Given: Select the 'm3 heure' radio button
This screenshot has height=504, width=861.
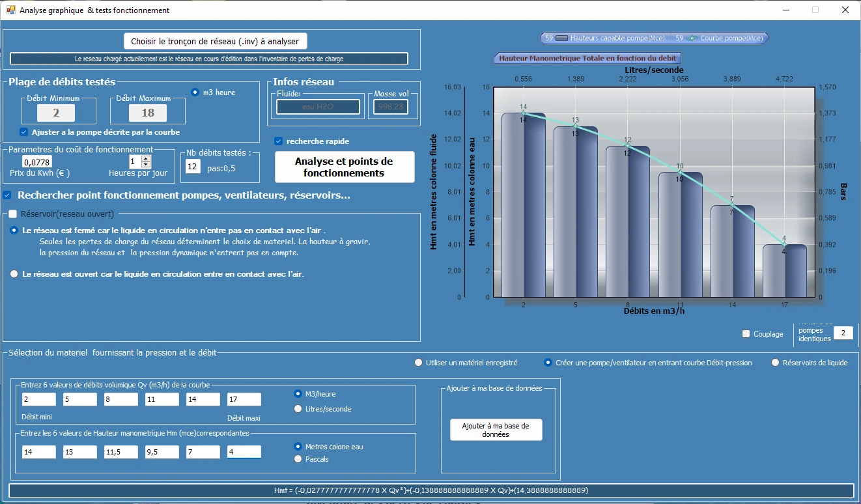Looking at the screenshot, I should click(195, 92).
